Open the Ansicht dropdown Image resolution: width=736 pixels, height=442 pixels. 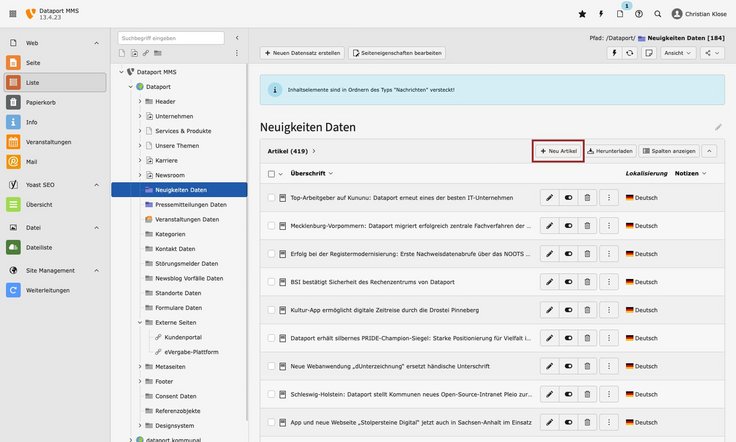[x=677, y=52]
